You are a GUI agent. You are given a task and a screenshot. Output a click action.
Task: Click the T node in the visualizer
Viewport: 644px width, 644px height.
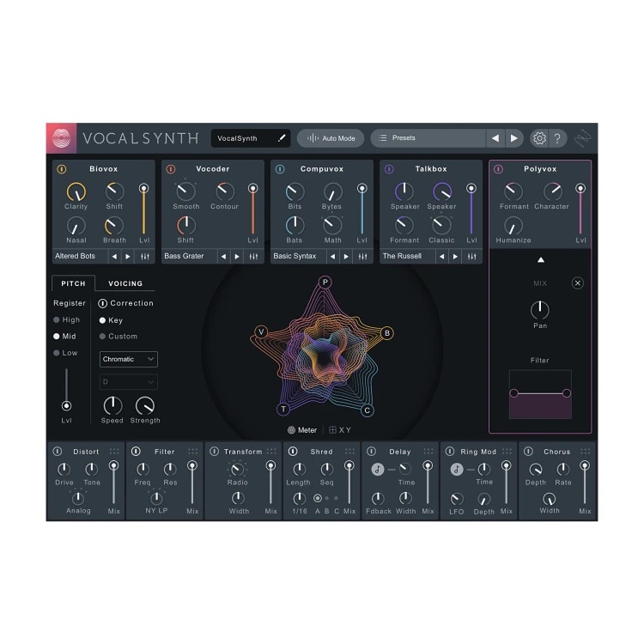point(283,409)
